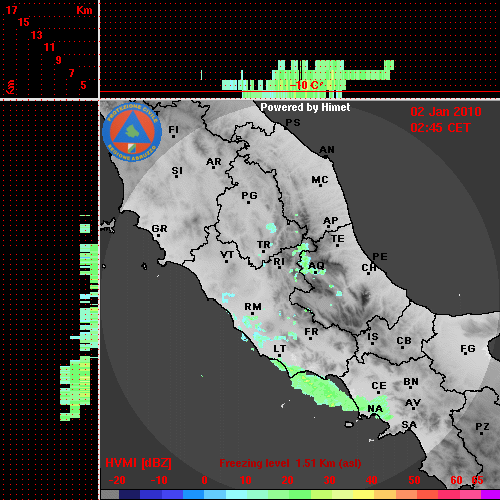The height and width of the screenshot is (500, 500).
Task: Click the city marker labeled BN
Action: 411,383
